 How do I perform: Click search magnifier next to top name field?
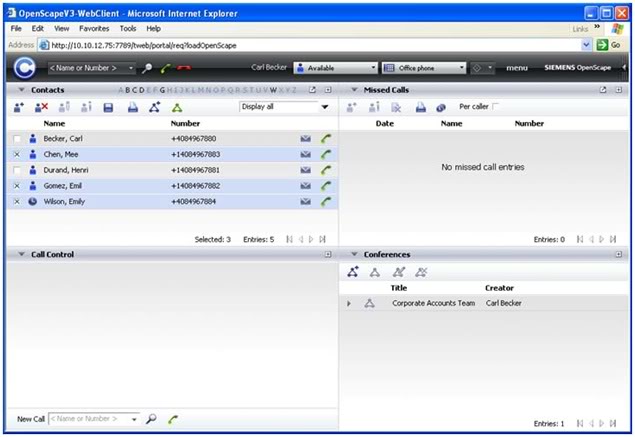(x=147, y=68)
